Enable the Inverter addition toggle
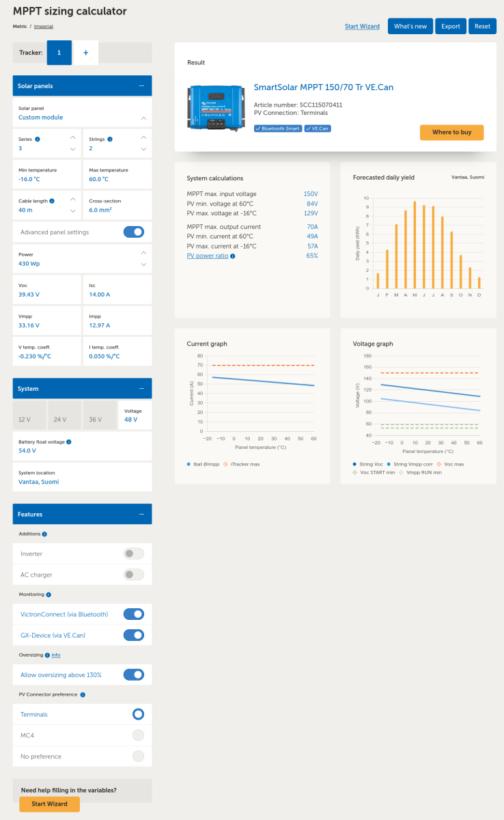The width and height of the screenshot is (504, 820). point(134,553)
